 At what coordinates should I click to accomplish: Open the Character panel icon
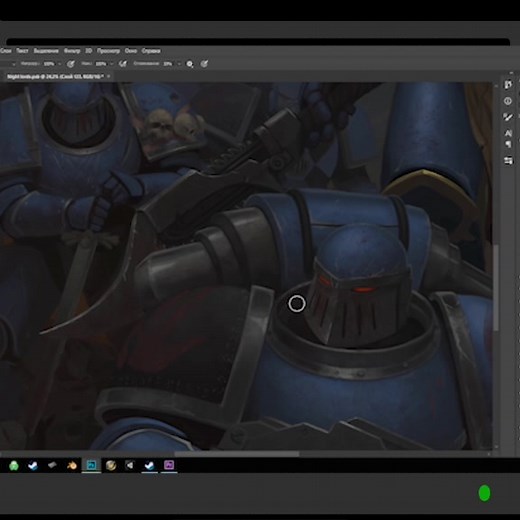508,133
